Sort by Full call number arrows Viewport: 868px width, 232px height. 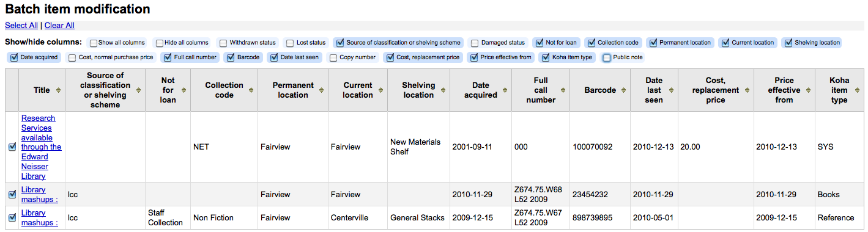click(x=563, y=90)
